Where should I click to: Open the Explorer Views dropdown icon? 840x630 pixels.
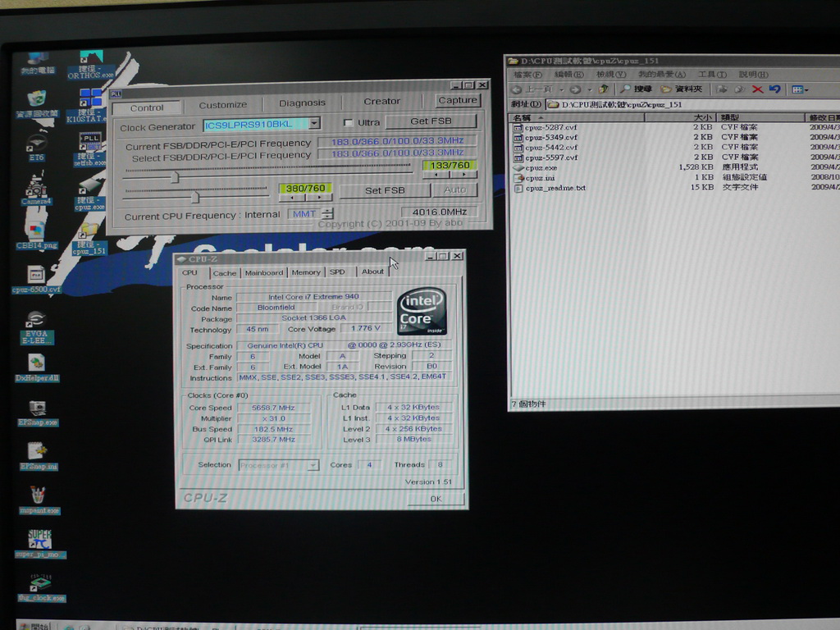click(801, 89)
